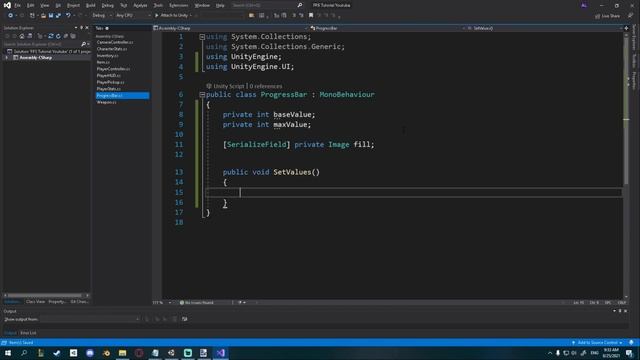This screenshot has height=360, width=640.
Task: Open the Any CPU platform dropdown
Action: click(x=133, y=16)
